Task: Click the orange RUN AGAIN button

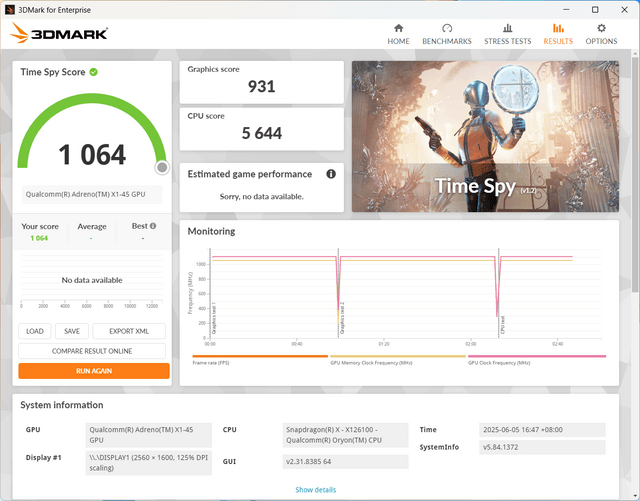Action: pos(94,371)
